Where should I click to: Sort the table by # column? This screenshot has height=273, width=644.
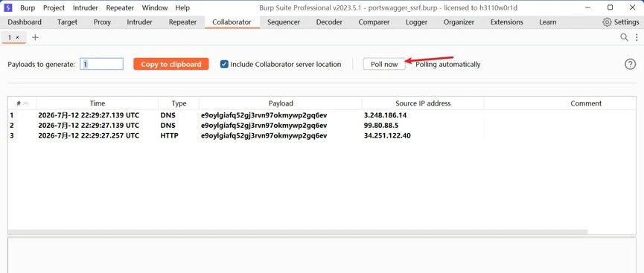click(x=22, y=103)
